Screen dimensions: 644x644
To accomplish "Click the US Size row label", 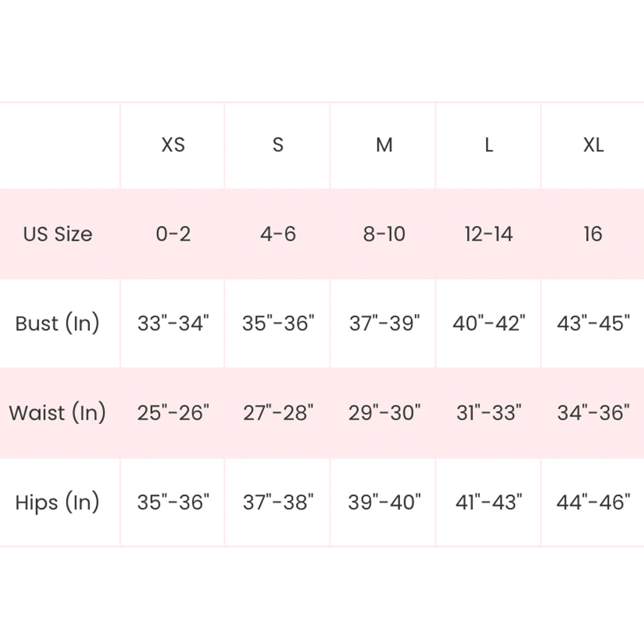I will pos(58,234).
